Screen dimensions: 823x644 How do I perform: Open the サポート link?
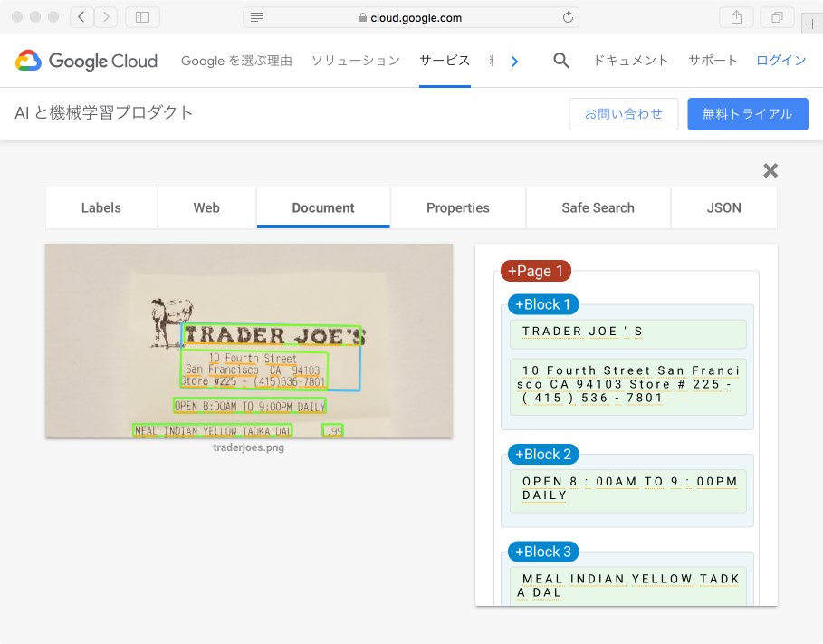click(713, 61)
